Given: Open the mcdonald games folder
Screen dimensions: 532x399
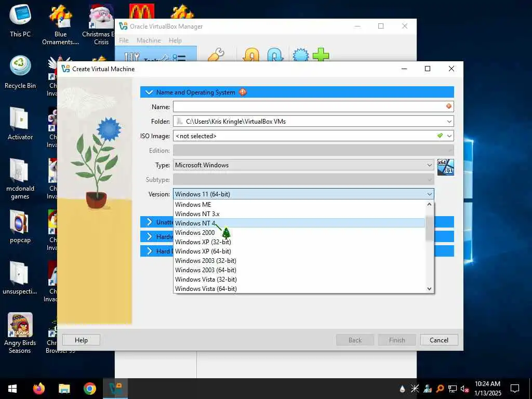Looking at the screenshot, I should tap(20, 179).
